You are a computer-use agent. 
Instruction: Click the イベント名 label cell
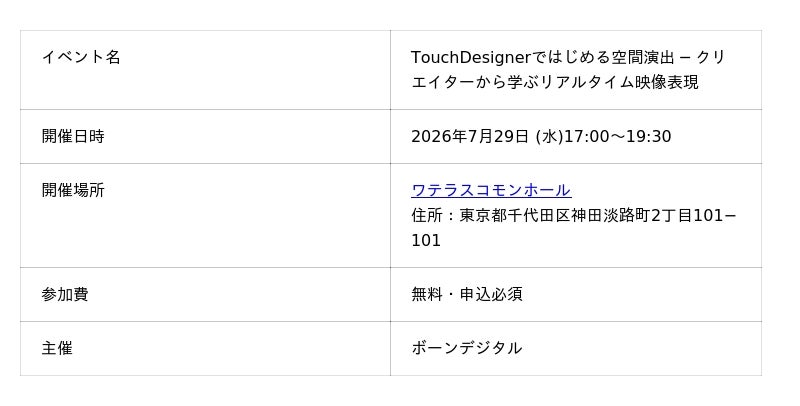(205, 70)
